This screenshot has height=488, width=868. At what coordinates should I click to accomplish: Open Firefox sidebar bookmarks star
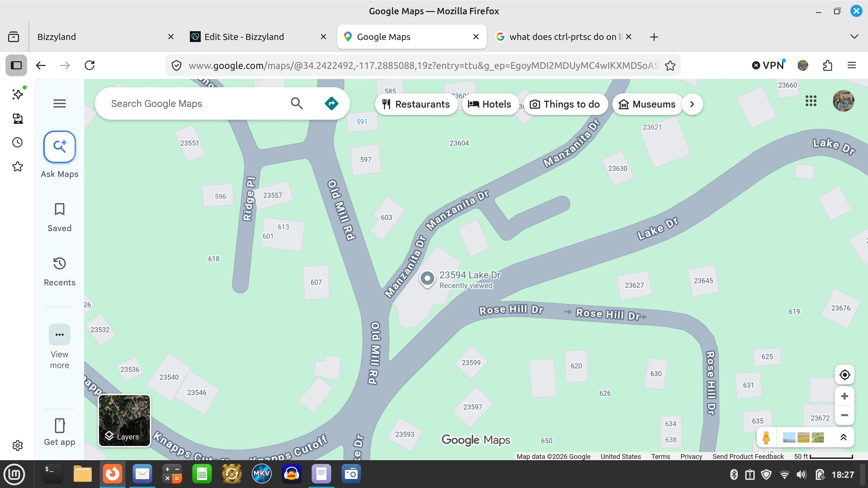tap(18, 166)
